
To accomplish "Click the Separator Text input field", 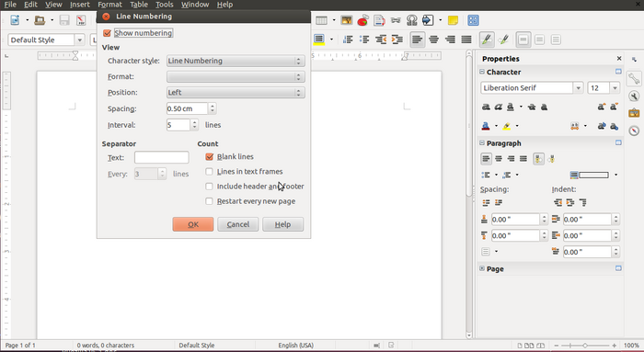I will coord(161,157).
